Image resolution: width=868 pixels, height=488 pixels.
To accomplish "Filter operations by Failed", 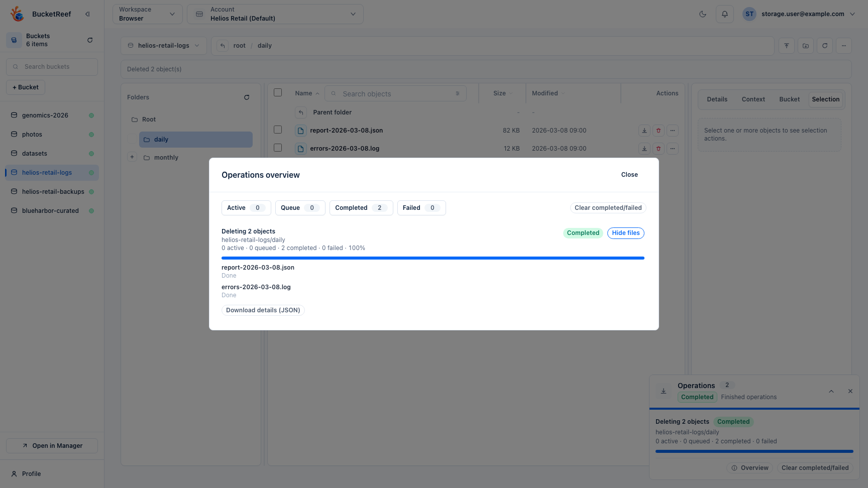I will click(421, 208).
